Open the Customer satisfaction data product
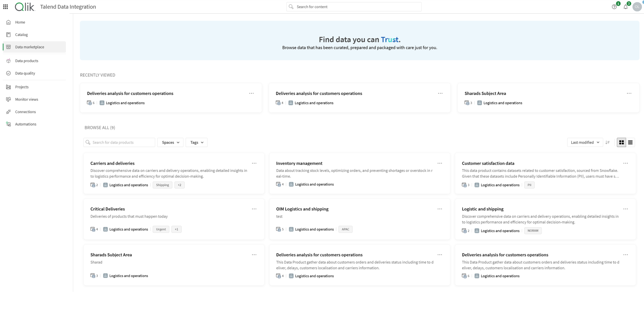 (x=488, y=163)
